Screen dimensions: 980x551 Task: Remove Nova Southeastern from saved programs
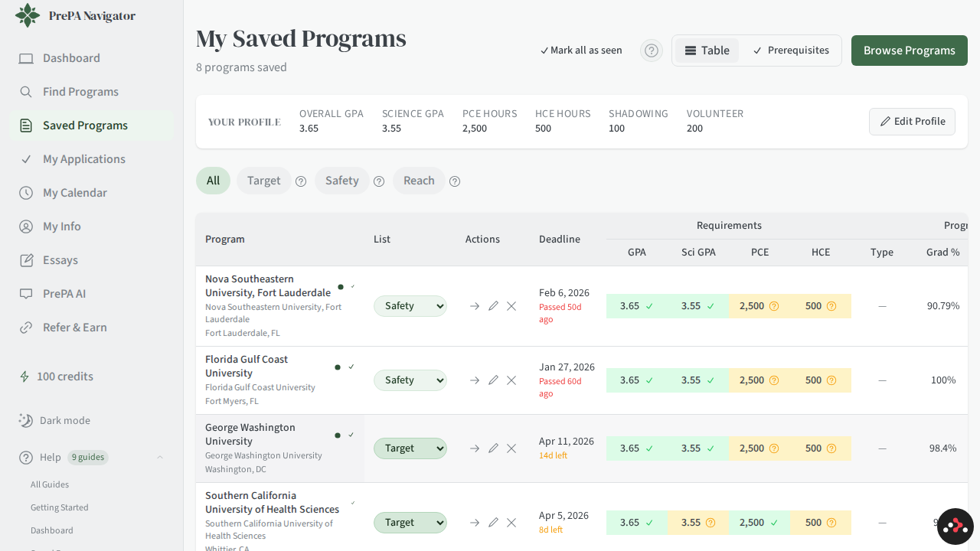tap(511, 306)
